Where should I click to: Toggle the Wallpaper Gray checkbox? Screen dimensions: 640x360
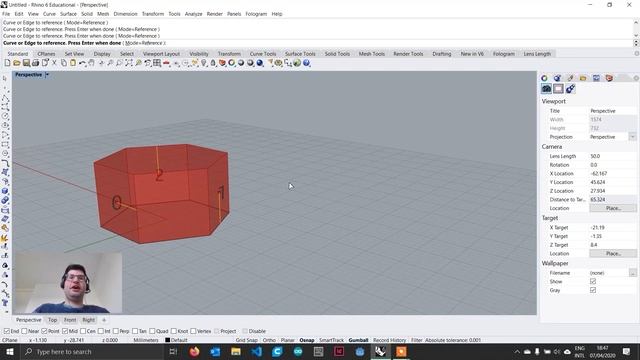point(593,290)
